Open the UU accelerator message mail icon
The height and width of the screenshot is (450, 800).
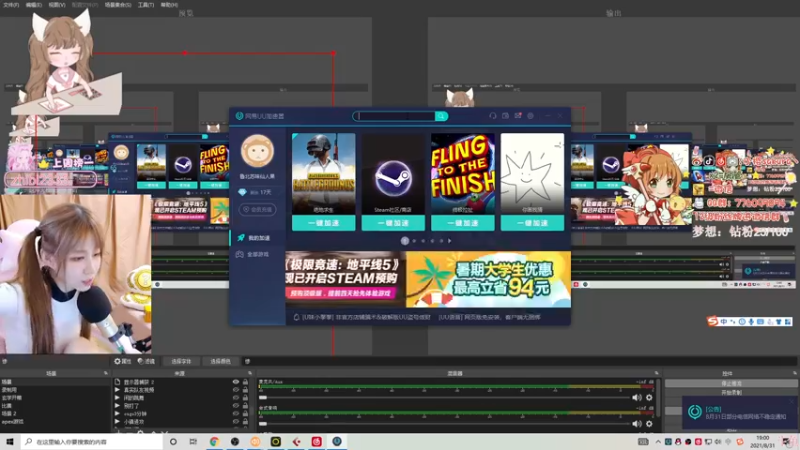(518, 116)
